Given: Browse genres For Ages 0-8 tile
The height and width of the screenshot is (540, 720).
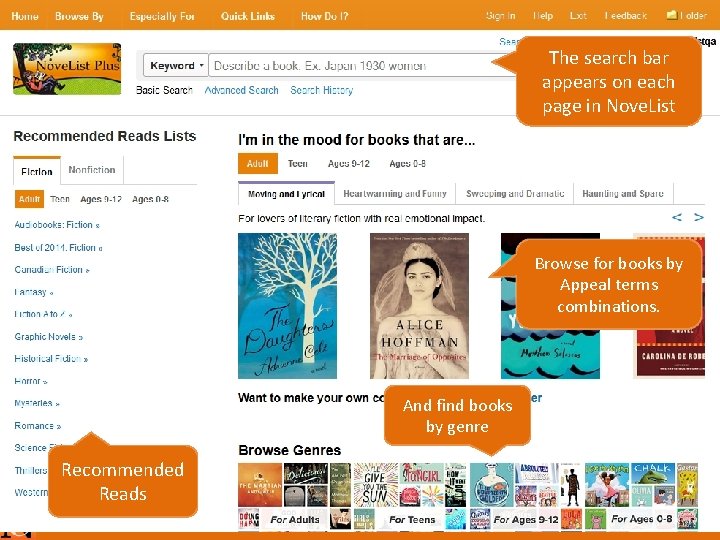Looking at the screenshot, I should point(641,496).
